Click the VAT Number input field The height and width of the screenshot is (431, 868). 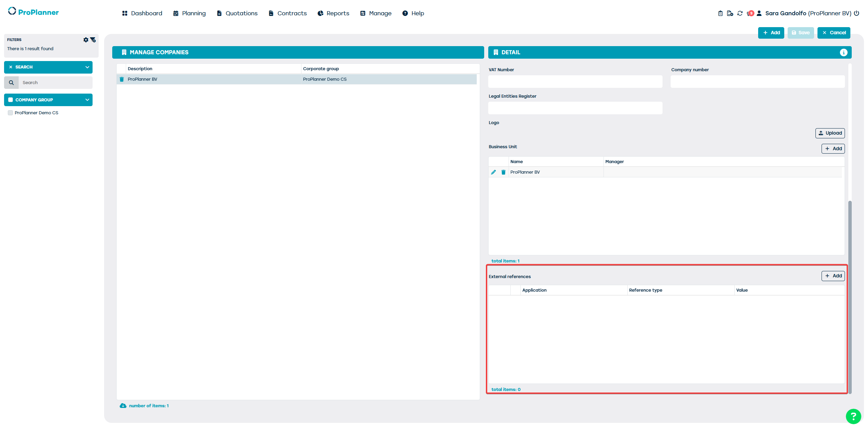[575, 82]
